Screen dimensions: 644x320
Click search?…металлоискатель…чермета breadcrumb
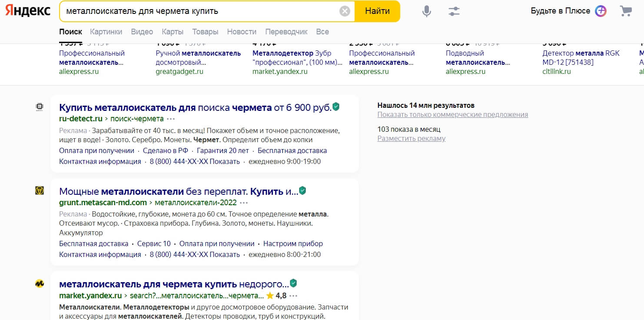click(196, 296)
